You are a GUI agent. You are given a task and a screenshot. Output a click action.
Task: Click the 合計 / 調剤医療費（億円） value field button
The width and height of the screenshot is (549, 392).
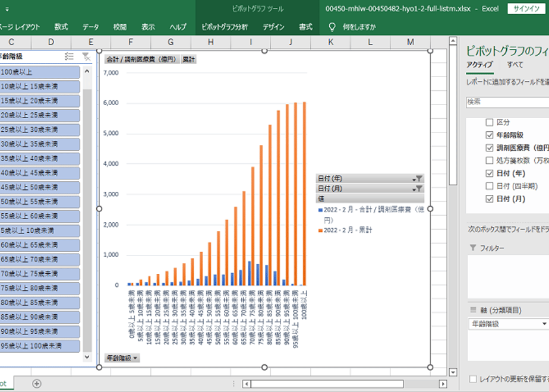coord(142,59)
